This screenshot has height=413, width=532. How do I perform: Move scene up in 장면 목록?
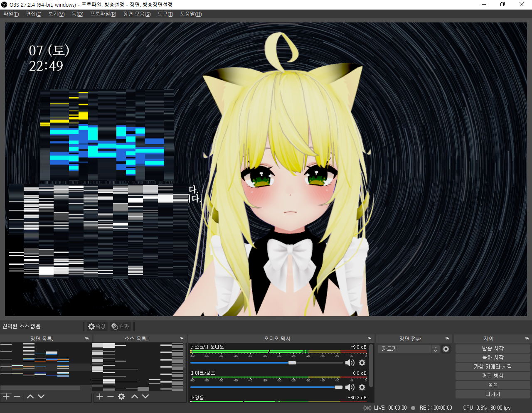(x=30, y=397)
